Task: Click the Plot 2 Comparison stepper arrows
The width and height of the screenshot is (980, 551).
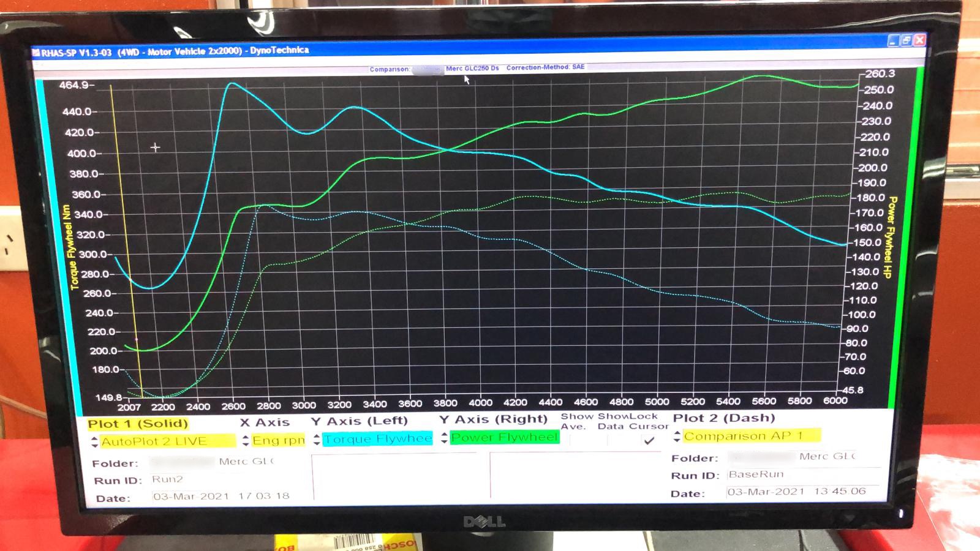Action: click(x=677, y=437)
